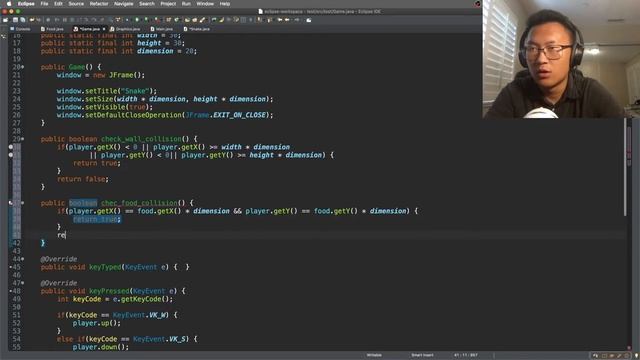Image resolution: width=640 pixels, height=360 pixels.
Task: Collapse the keyTyped @Override fold at line 44
Action: coord(22,259)
